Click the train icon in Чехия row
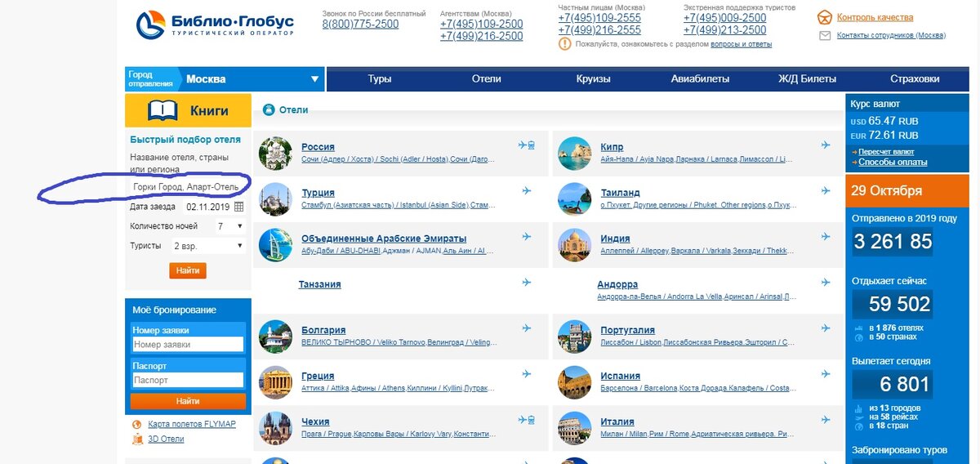The width and height of the screenshot is (980, 464). tap(532, 420)
